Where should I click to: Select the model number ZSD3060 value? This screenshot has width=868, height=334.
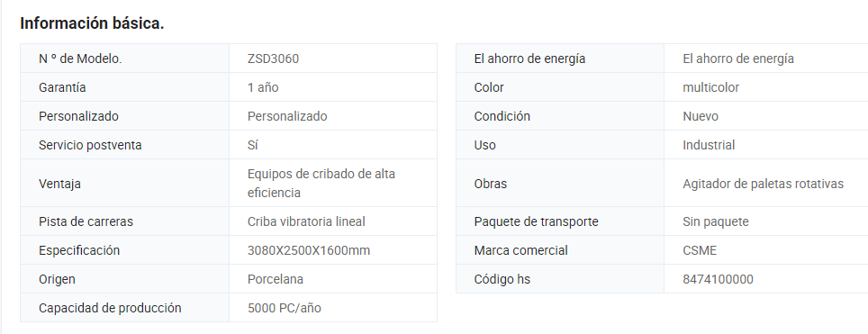click(x=274, y=59)
